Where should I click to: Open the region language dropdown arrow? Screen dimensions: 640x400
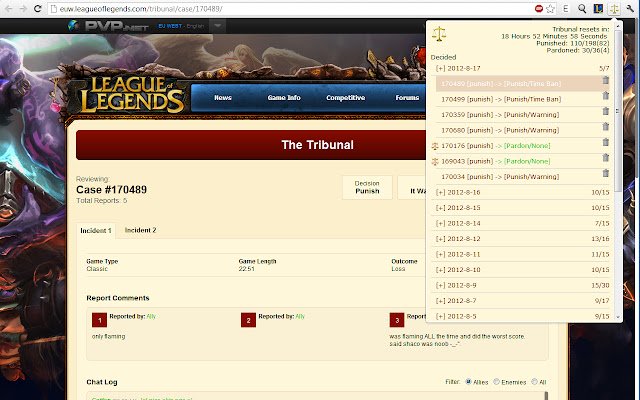218,26
